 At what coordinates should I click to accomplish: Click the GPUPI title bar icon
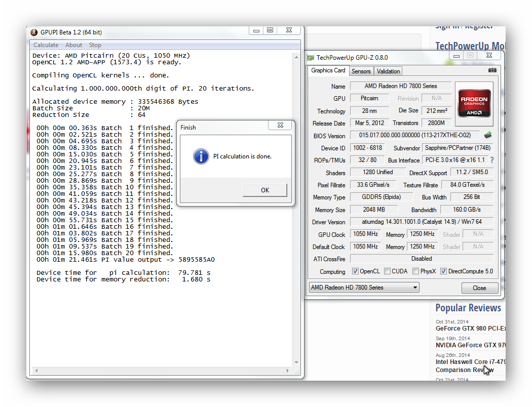(34, 32)
